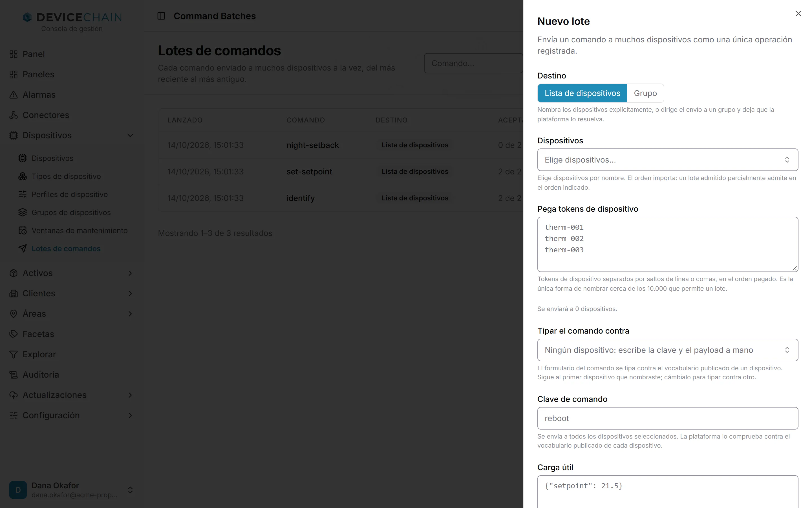812x508 pixels.
Task: Click the Clave de comando input field
Action: pyautogui.click(x=667, y=418)
